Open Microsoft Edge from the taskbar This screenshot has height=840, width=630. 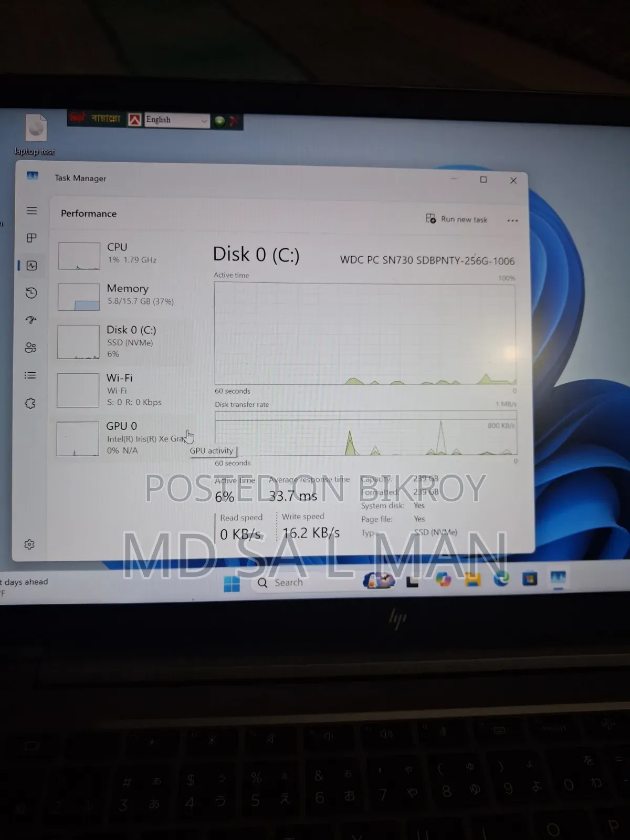point(501,579)
